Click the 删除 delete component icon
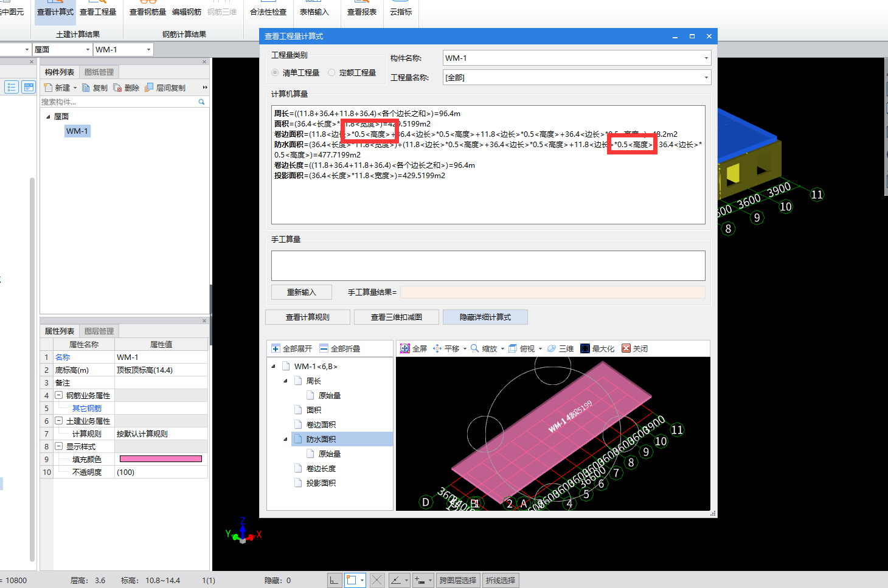 point(117,88)
